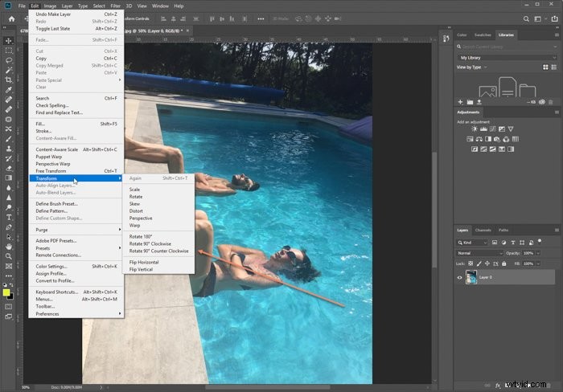Select the Dodge tool
The height and width of the screenshot is (392, 563).
[x=9, y=207]
